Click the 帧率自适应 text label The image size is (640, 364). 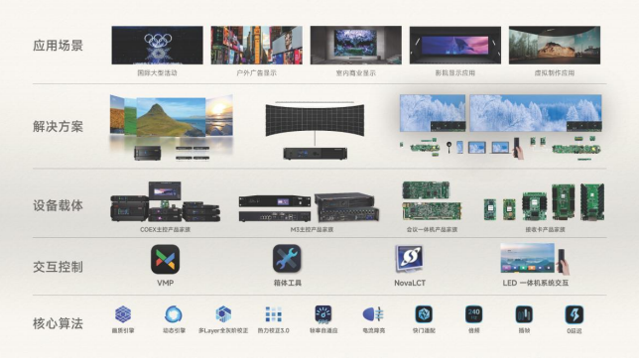pos(323,331)
